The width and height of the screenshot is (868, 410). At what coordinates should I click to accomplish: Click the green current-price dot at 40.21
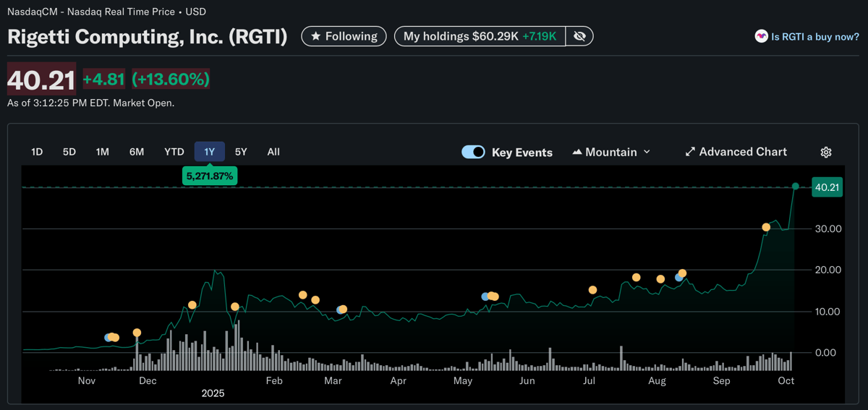click(x=796, y=187)
